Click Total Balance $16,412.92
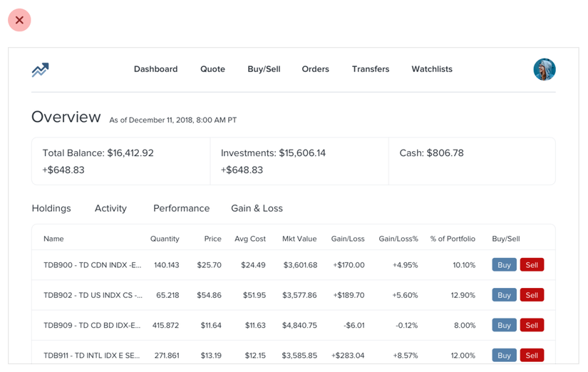 click(98, 153)
